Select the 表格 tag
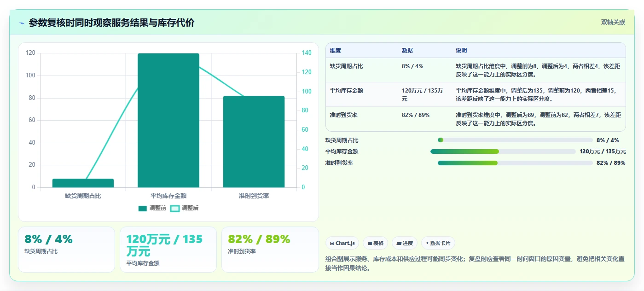644x291 pixels. 375,243
